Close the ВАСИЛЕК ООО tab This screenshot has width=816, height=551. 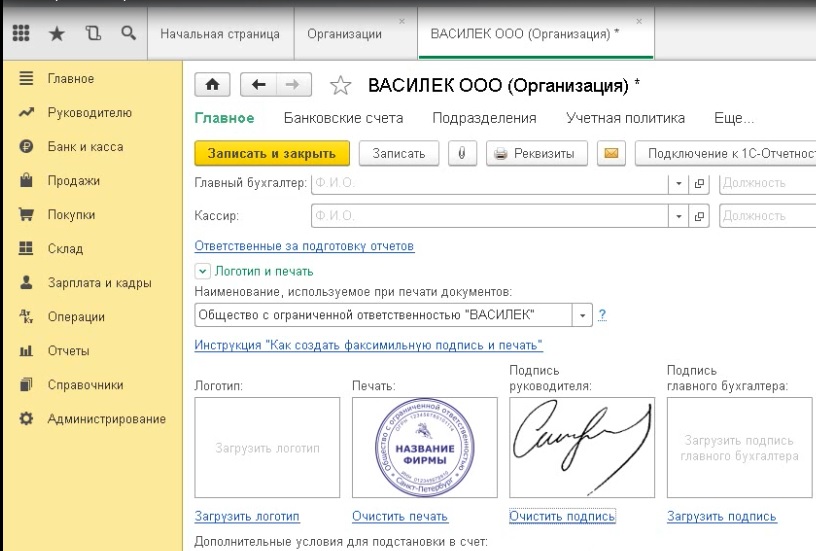click(x=639, y=21)
